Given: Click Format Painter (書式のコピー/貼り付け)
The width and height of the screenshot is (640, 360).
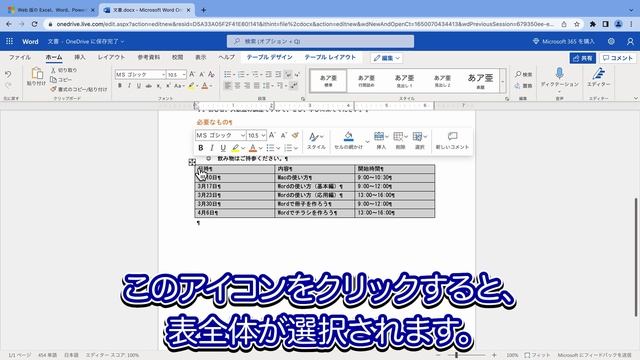Looking at the screenshot, I should pyautogui.click(x=79, y=89).
